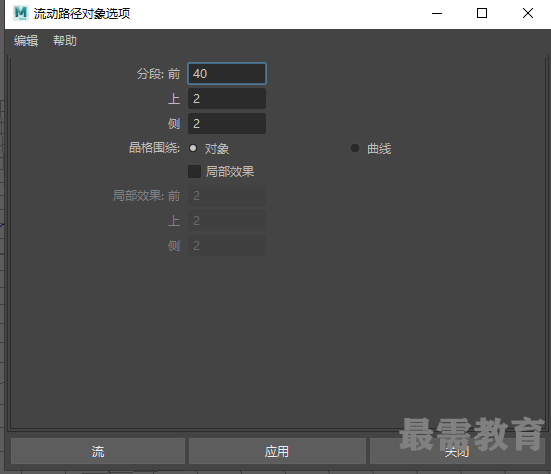Click the 分段 前 field showing 40

pos(227,73)
